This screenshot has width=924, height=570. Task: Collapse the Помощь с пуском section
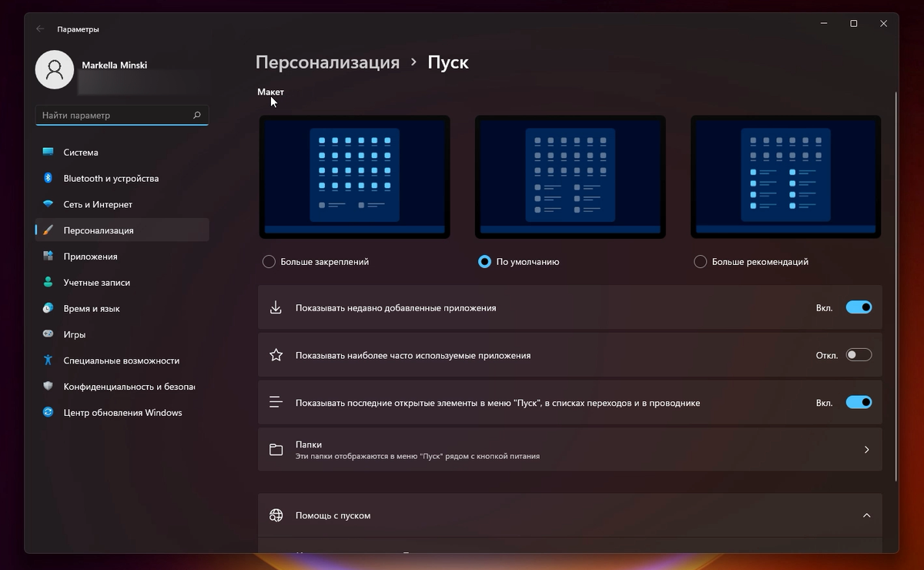866,515
